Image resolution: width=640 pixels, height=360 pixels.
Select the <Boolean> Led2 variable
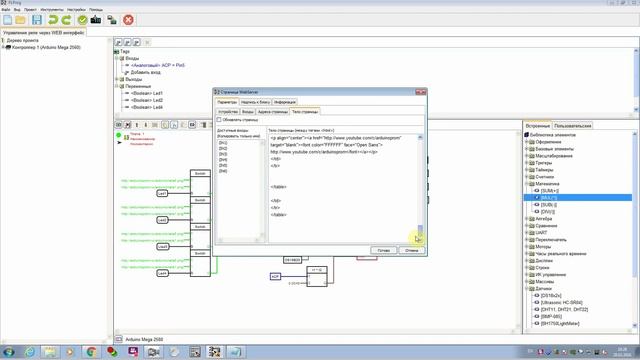click(147, 100)
